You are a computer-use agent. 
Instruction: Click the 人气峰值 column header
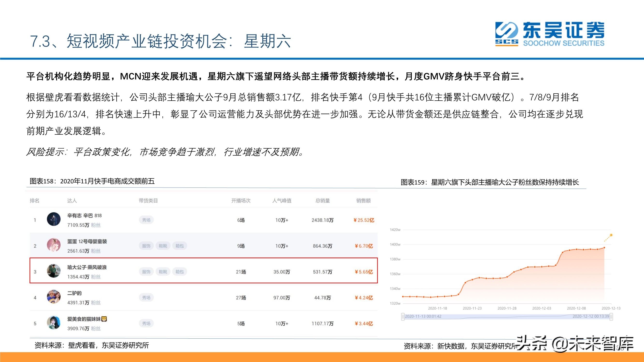[282, 201]
